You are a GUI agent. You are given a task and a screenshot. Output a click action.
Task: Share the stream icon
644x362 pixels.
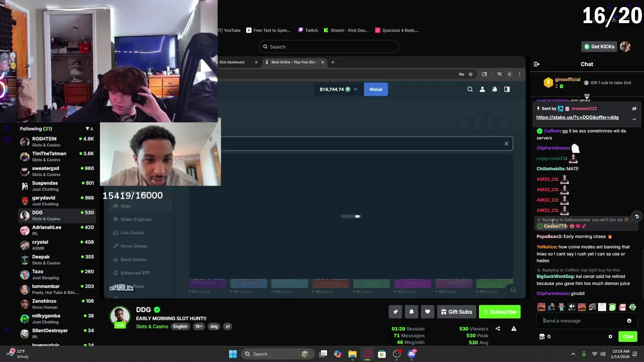[498, 329]
